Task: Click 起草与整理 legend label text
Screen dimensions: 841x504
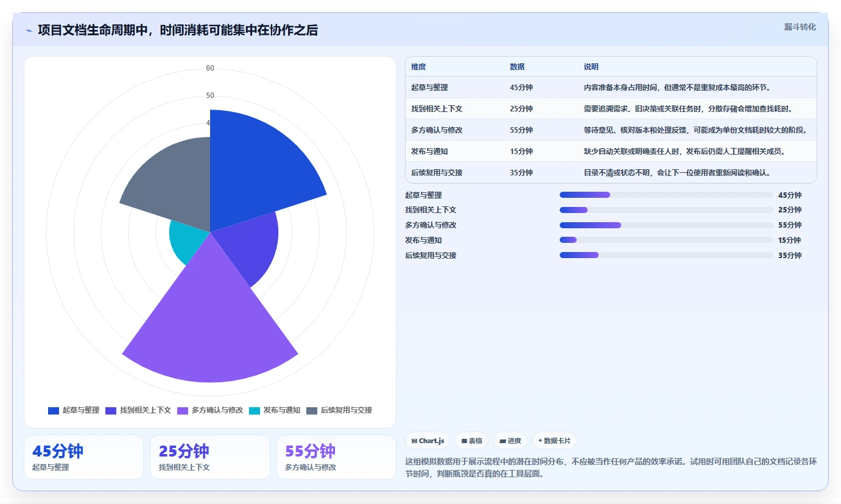Action: tap(81, 410)
